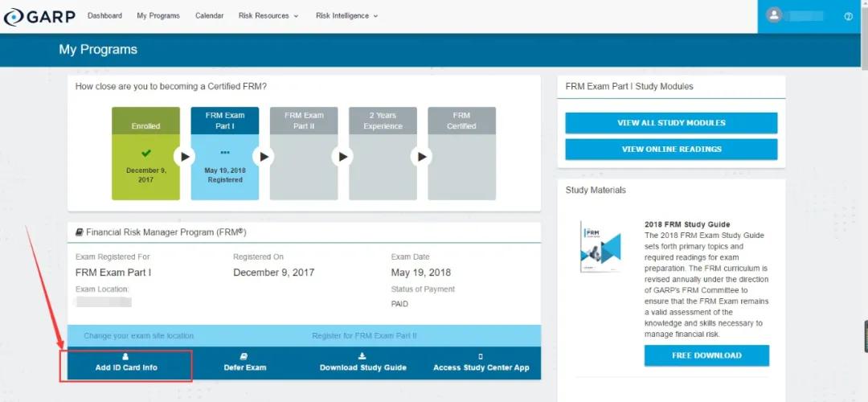The width and height of the screenshot is (868, 402).
Task: Click the May 19, 2018 exam date text
Action: (420, 273)
